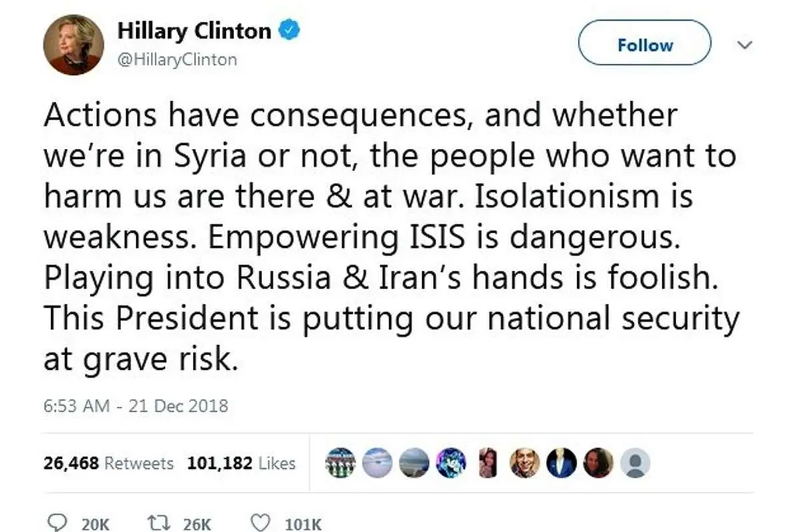
Task: Open the 101,182 Likes list
Action: (x=241, y=463)
